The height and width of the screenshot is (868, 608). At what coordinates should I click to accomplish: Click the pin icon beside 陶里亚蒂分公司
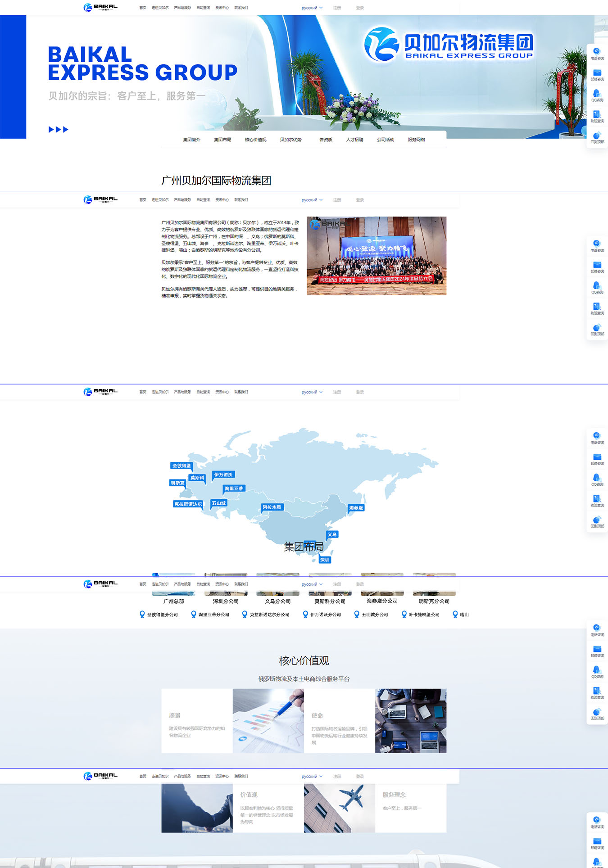pos(194,614)
